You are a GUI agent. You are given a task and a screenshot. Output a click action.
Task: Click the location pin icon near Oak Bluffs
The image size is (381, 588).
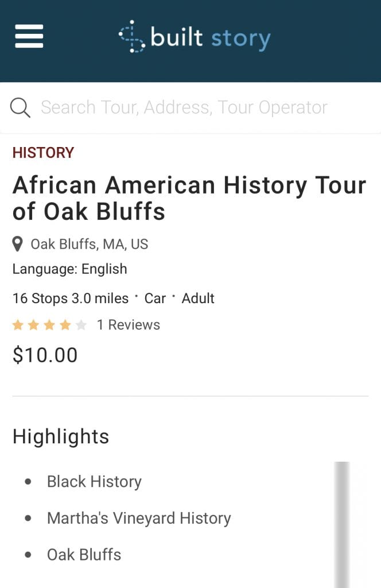18,243
